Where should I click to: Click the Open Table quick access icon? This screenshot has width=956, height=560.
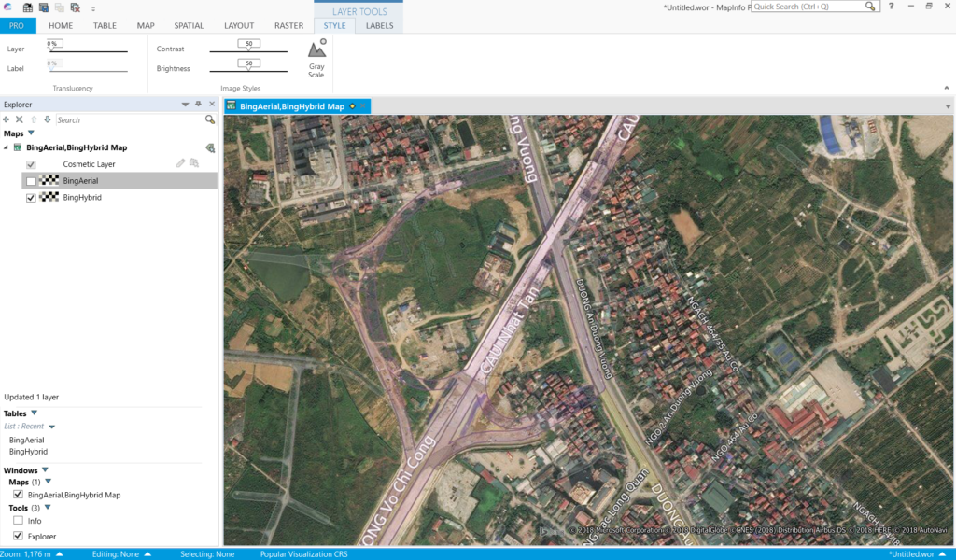pos(28,7)
